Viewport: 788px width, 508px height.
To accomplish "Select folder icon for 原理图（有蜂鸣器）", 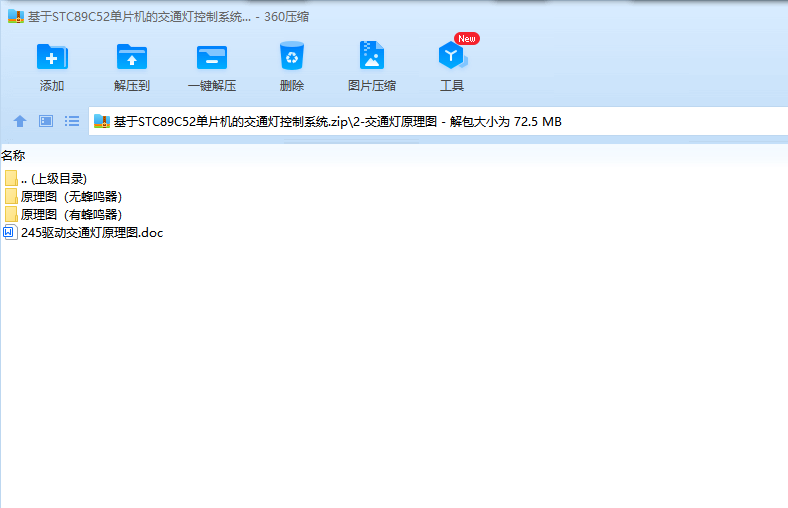I will [x=11, y=214].
